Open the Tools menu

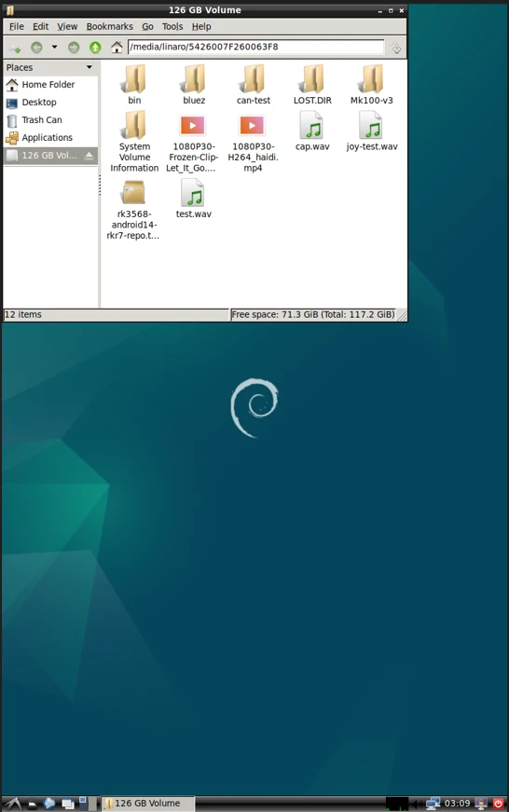tap(172, 26)
